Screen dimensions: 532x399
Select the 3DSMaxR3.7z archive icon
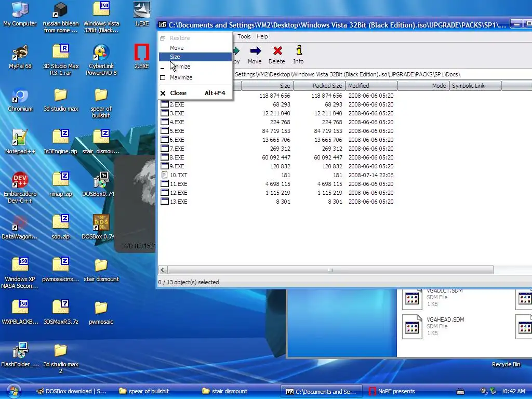61,307
